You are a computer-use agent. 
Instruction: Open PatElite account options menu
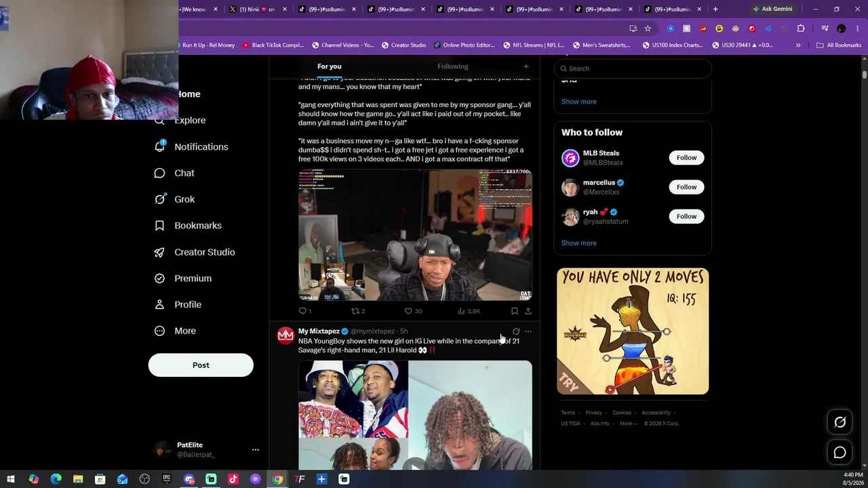click(x=256, y=449)
